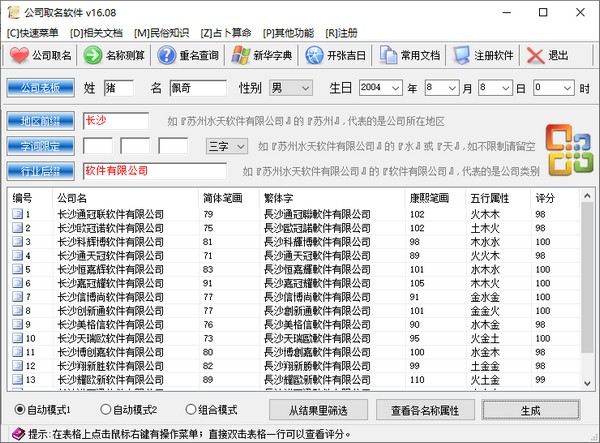Click the 地区前缀 button
The height and width of the screenshot is (443, 600).
coord(41,121)
